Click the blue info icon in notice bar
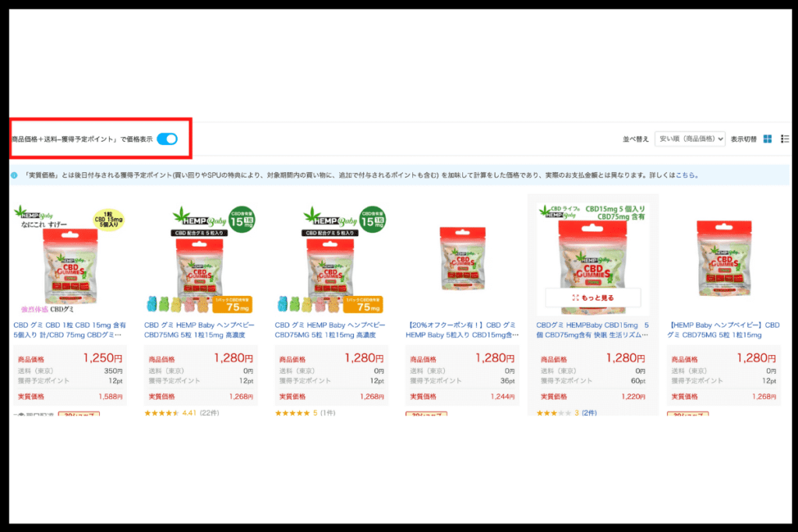The width and height of the screenshot is (798, 532). [14, 175]
